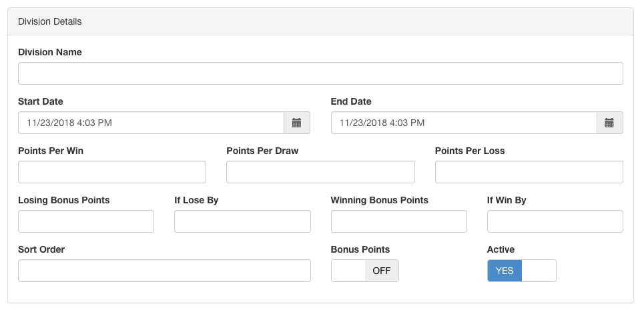The height and width of the screenshot is (312, 644).
Task: Focus the End Date text input
Action: click(463, 123)
